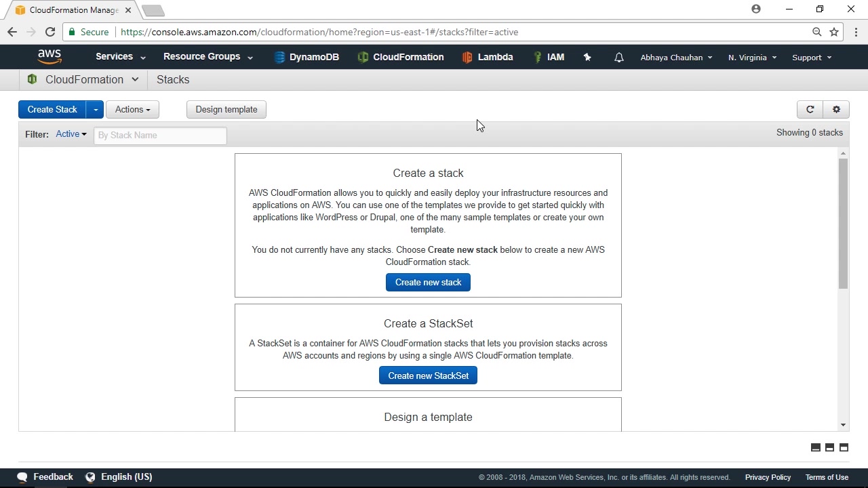868x488 pixels.
Task: Expand the Resource Groups menu
Action: 208,57
